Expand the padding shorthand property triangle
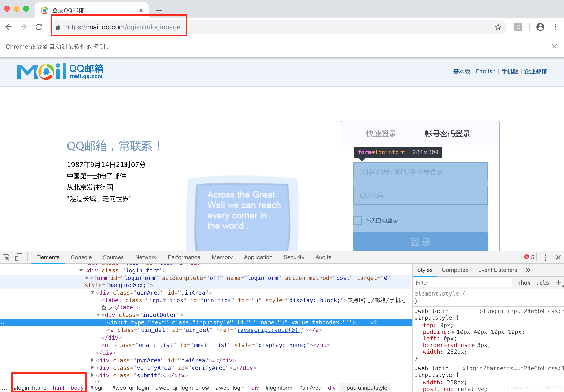Screen dimensions: 564x392 (x=453, y=332)
